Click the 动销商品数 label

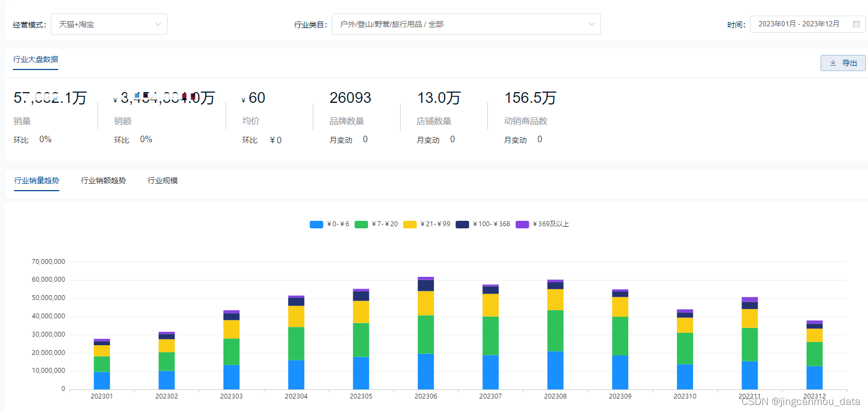coord(526,121)
